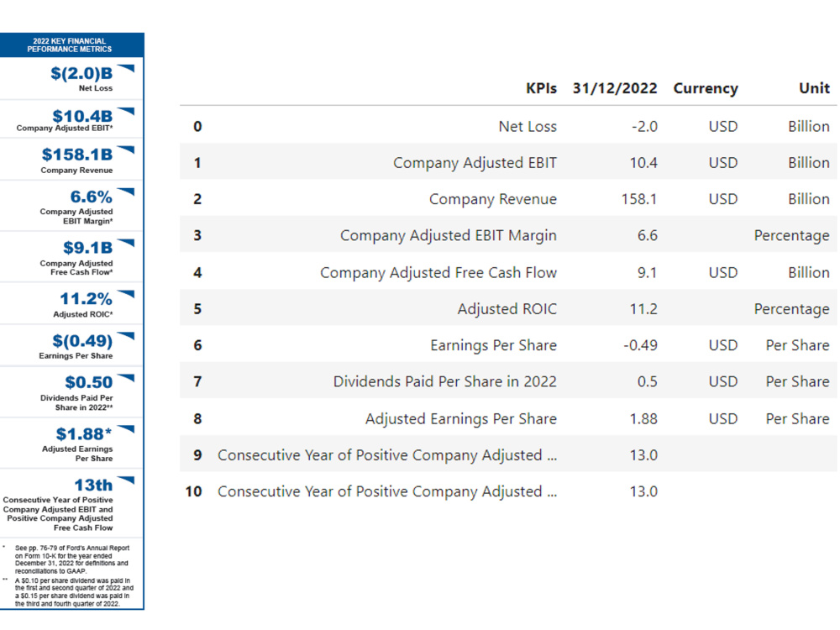Select the Company Adjusted EBIT table cell
840x630 pixels.
(x=475, y=163)
